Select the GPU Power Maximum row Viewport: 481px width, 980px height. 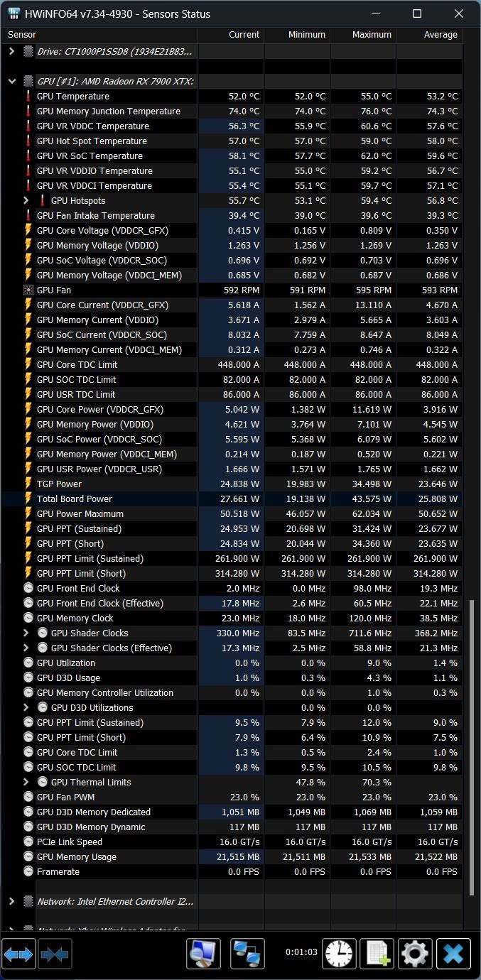[232, 513]
